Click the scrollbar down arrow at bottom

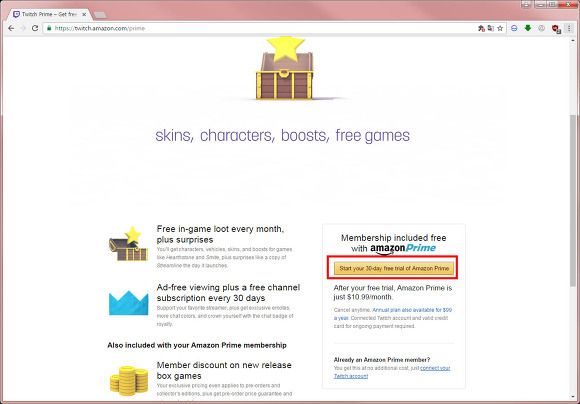[573, 397]
